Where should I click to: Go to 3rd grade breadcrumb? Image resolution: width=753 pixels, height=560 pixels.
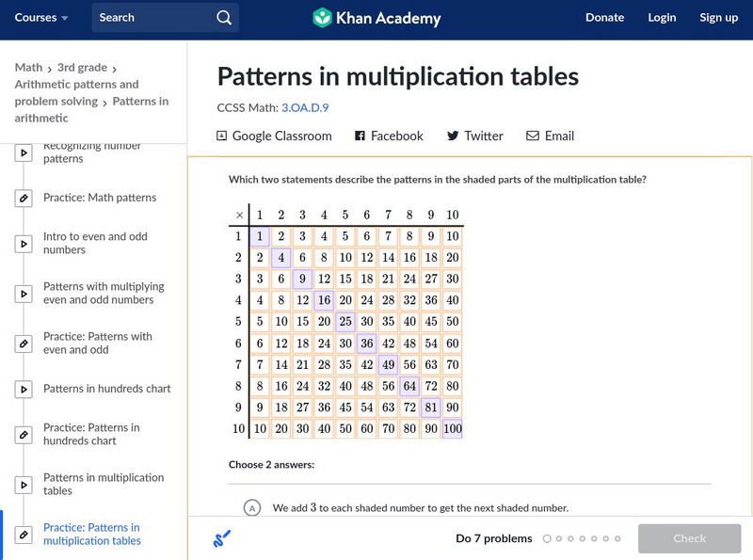coord(80,68)
